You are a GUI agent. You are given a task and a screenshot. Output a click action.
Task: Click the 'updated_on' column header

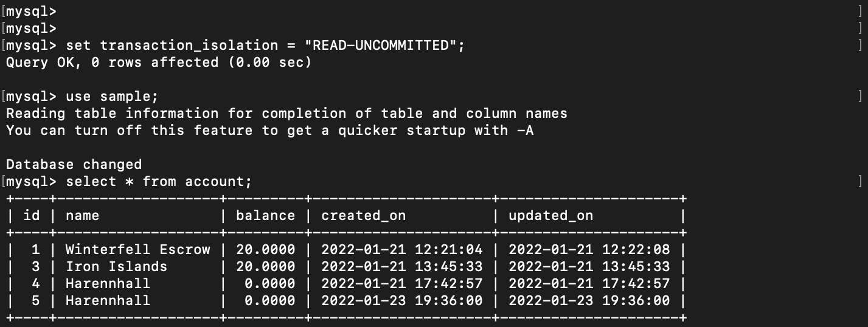click(x=550, y=215)
